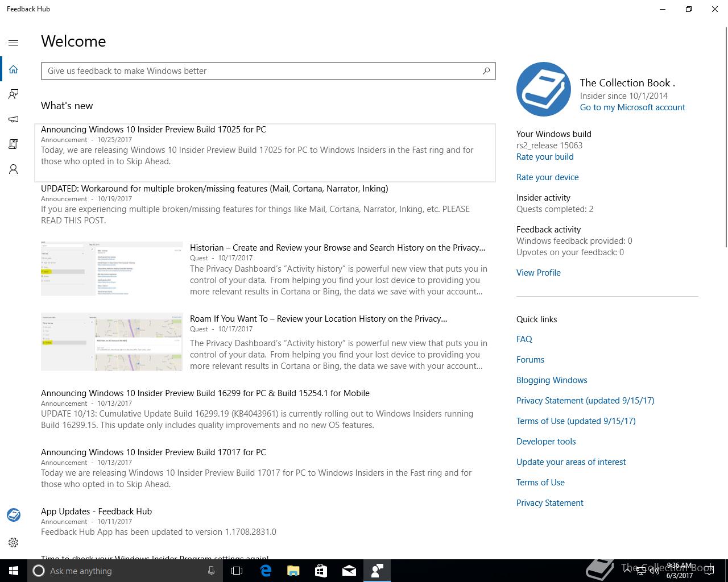This screenshot has height=582, width=728.
Task: Go to my Microsoft account link
Action: tap(632, 107)
